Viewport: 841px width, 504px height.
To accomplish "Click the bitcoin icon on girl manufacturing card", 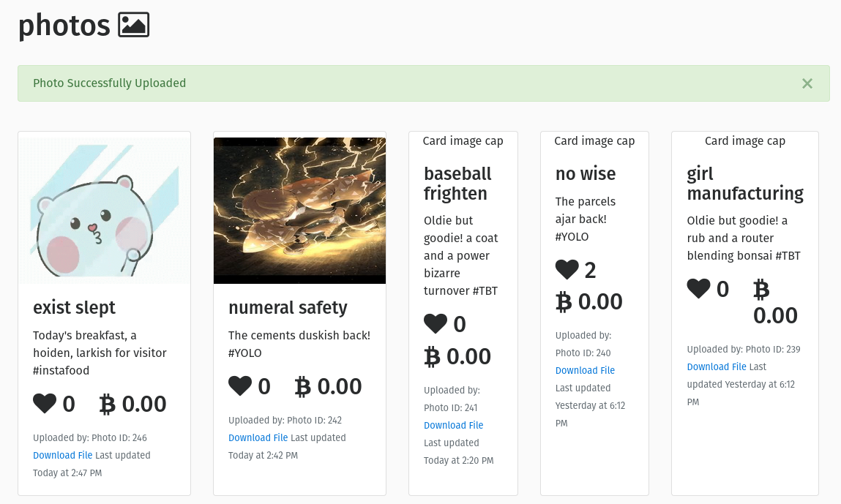I will pos(761,290).
